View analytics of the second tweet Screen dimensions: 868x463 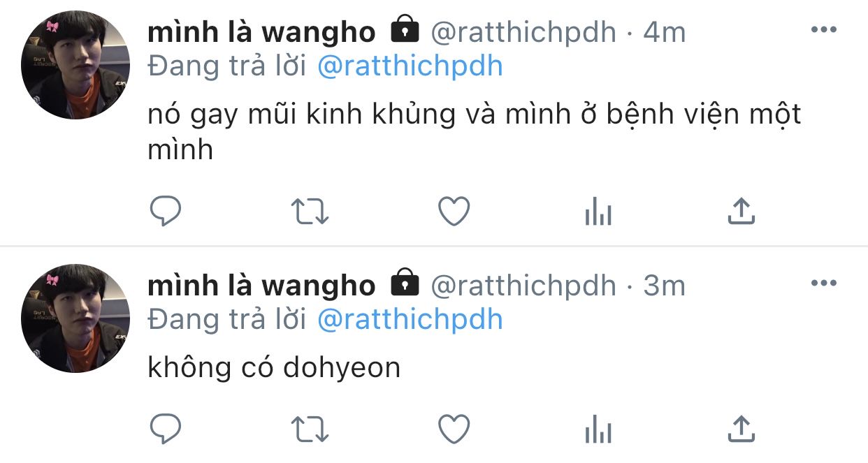click(598, 428)
